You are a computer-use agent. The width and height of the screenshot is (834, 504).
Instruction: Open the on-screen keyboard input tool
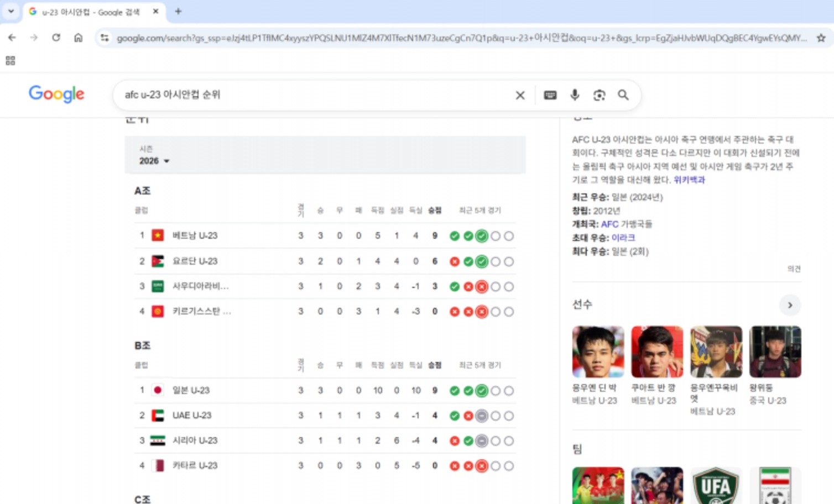click(550, 95)
